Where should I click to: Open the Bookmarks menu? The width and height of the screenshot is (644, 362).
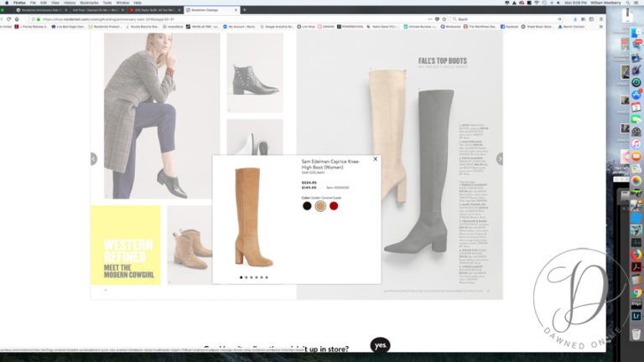click(89, 3)
